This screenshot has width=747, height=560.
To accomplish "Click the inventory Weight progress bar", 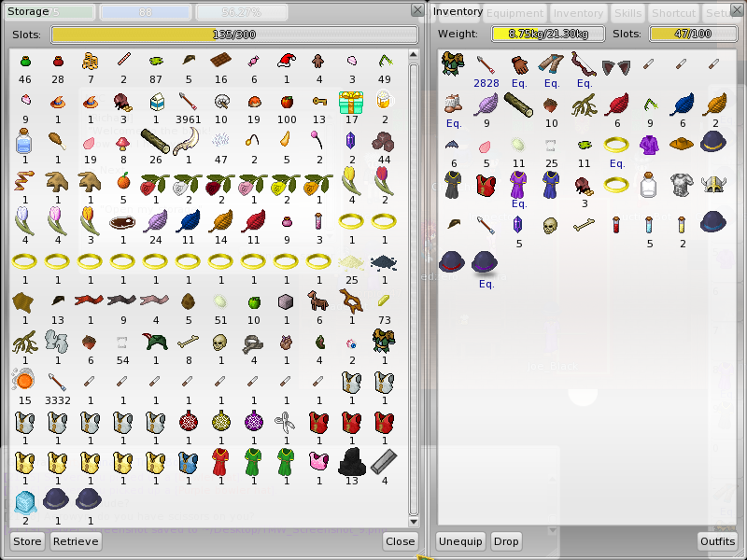I will point(548,34).
